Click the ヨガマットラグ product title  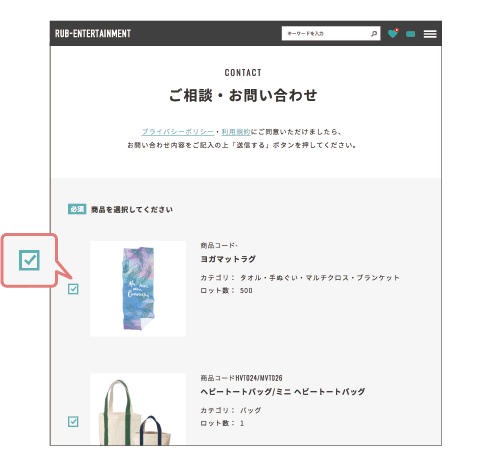(228, 259)
